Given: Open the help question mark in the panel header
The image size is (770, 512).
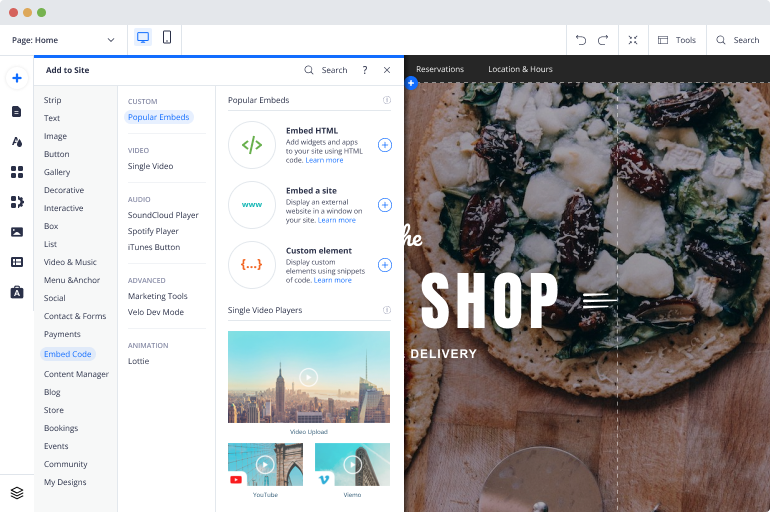Looking at the screenshot, I should coord(365,70).
